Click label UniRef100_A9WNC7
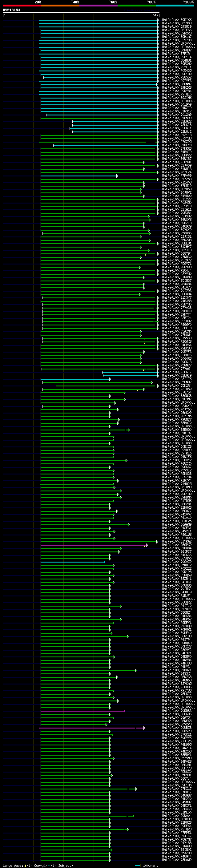 (x=177, y=420)
